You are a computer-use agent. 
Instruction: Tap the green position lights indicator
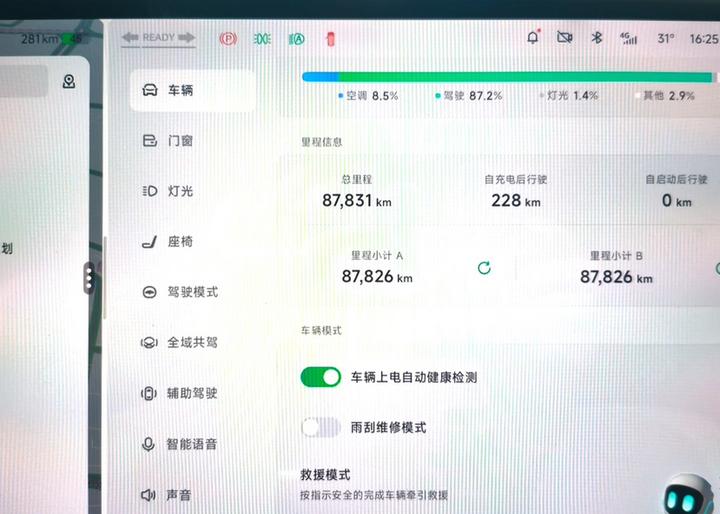pos(262,40)
